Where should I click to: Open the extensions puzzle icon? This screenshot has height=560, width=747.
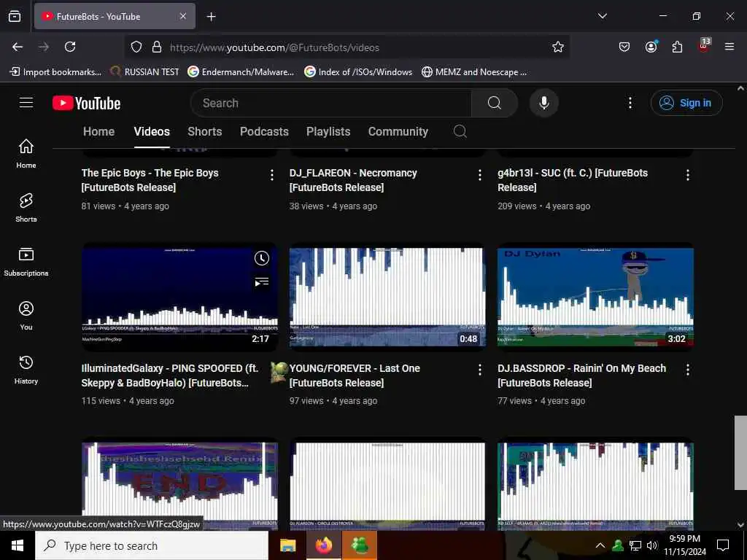coord(677,47)
